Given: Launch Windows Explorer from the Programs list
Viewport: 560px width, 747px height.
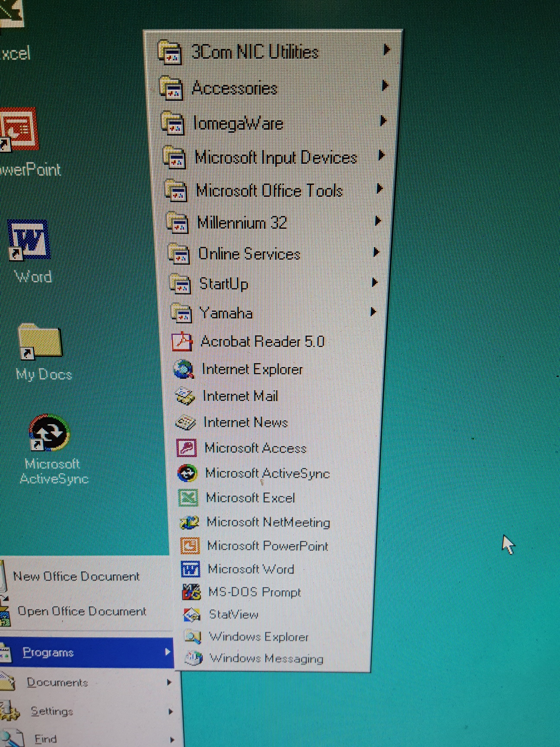Looking at the screenshot, I should 258,637.
